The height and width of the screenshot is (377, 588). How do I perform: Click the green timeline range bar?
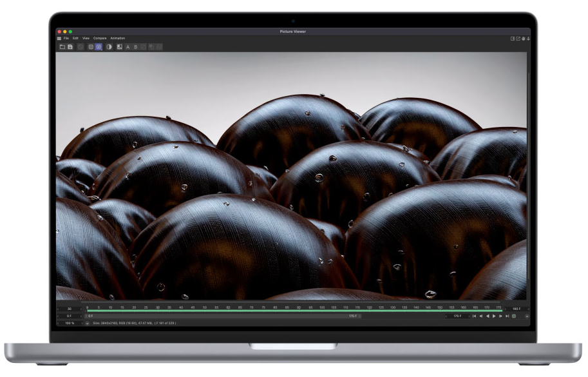tap(294, 311)
